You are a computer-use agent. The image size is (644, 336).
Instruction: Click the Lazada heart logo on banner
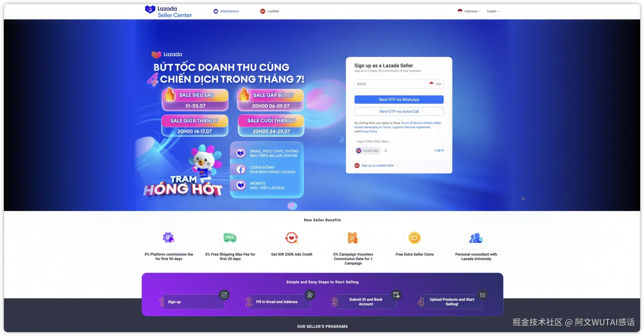[156, 54]
